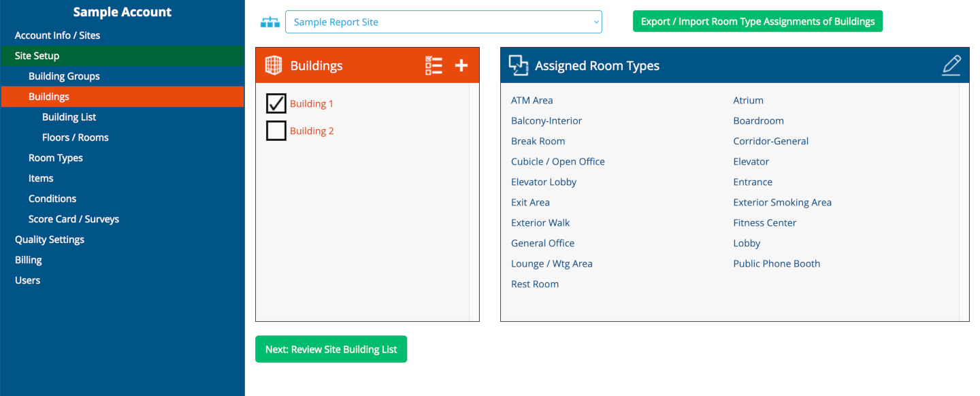Click Export / Import Room Type Assignments button
Screen dimensions: 980x396
coord(757,21)
